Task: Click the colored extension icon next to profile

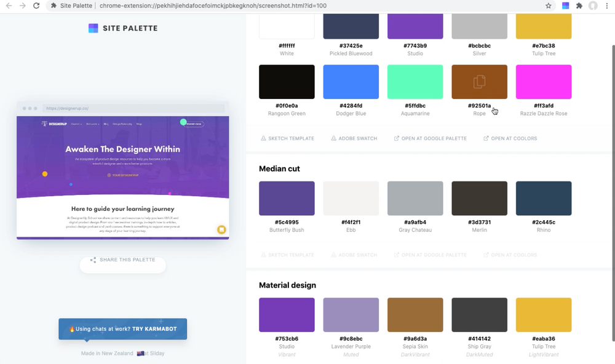Action: 564,6
